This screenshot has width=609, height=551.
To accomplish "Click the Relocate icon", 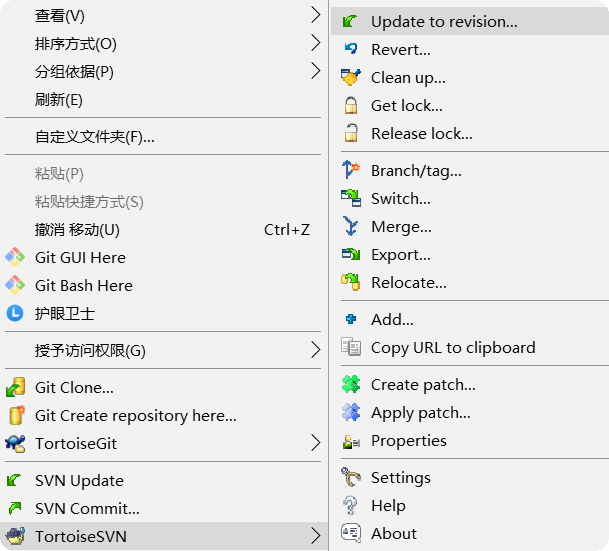I will click(350, 282).
